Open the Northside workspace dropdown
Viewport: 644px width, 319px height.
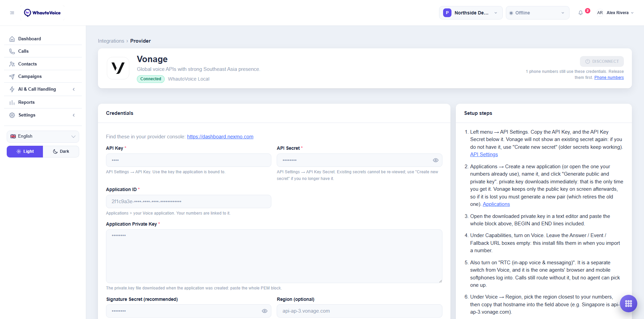(x=471, y=13)
